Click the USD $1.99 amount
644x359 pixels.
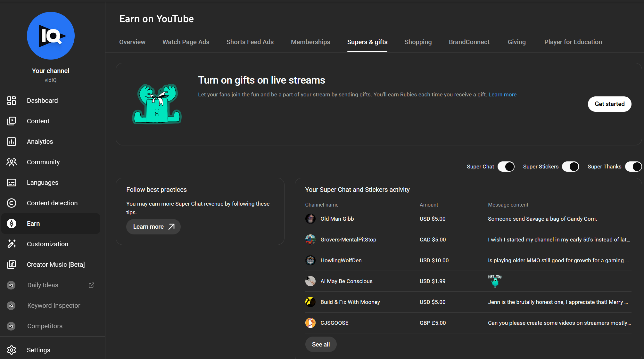[x=433, y=281]
